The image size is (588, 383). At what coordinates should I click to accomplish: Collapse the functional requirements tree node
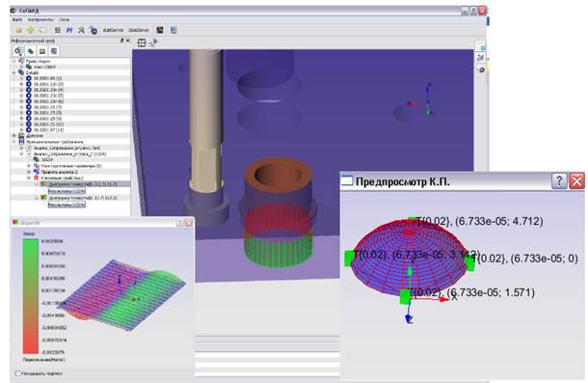(x=14, y=142)
